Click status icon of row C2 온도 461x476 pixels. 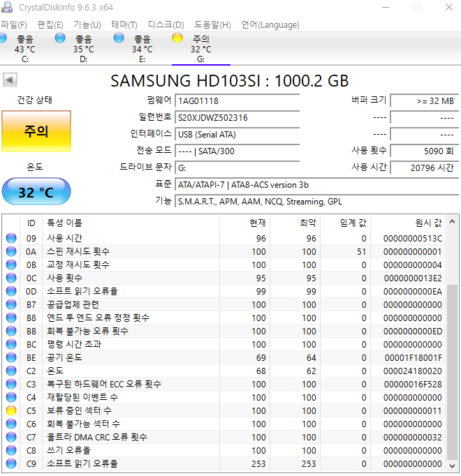pyautogui.click(x=11, y=371)
